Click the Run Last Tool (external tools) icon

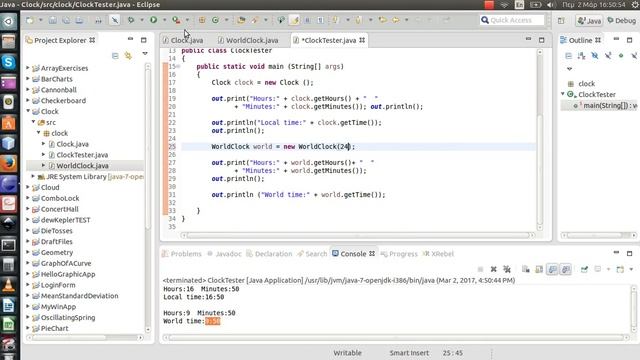point(176,20)
